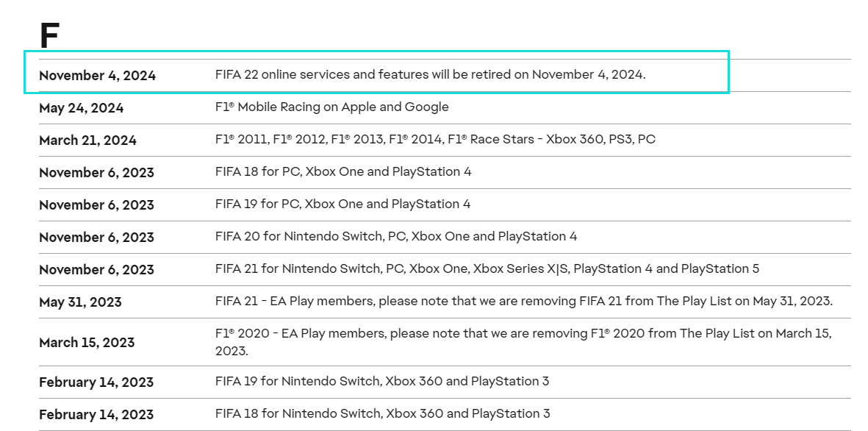868x431 pixels.
Task: Click the FIFA 19 for PC, Xbox One entry
Action: point(342,204)
